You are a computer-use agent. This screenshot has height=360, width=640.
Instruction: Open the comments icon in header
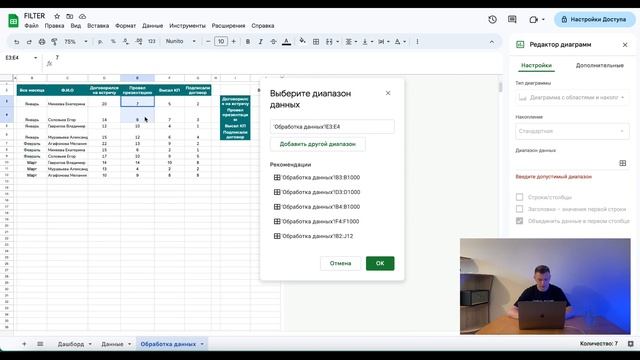512,20
